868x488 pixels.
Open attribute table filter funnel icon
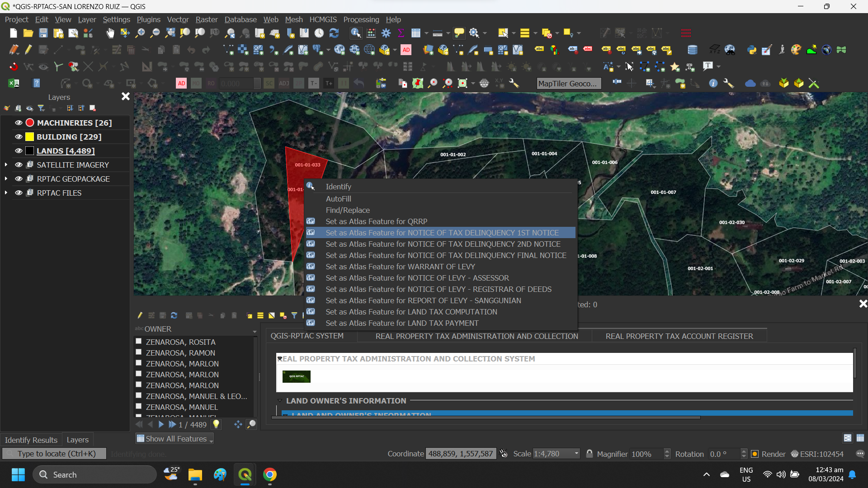tap(294, 315)
